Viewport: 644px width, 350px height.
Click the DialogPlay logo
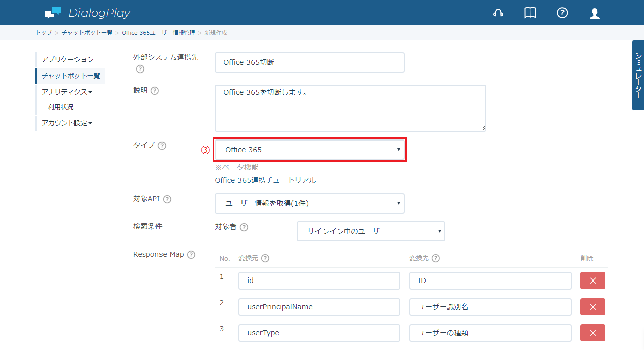pyautogui.click(x=88, y=13)
